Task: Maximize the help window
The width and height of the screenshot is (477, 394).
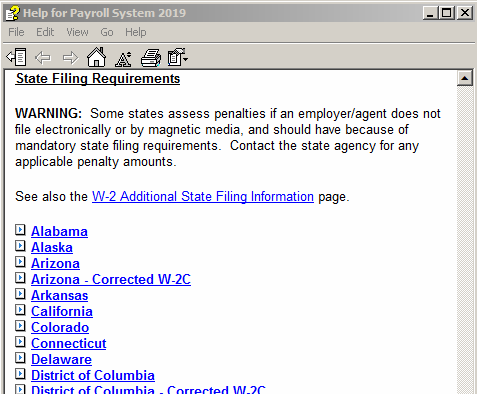Action: (446, 13)
